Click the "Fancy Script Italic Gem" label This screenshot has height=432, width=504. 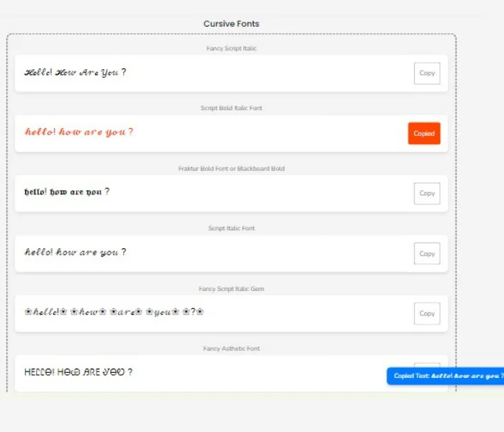(231, 289)
